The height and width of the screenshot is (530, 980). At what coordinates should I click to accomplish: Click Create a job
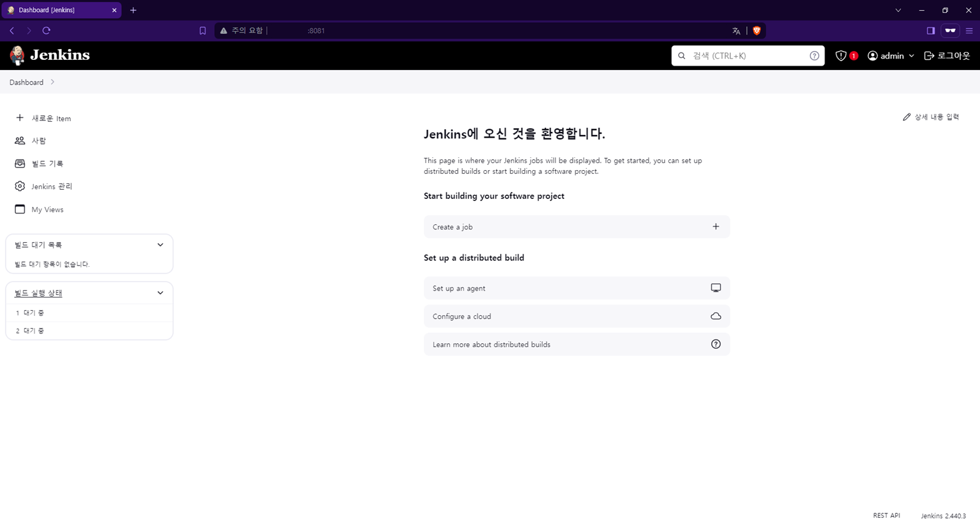click(576, 226)
